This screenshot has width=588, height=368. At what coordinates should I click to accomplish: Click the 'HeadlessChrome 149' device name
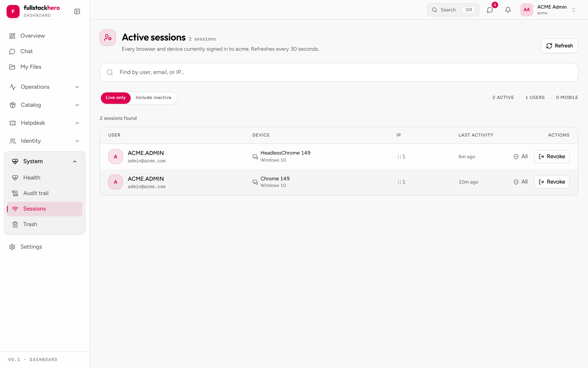[x=285, y=153]
